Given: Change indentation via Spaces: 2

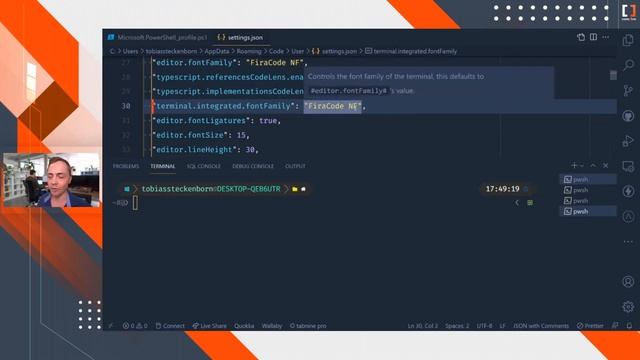Looking at the screenshot, I should click(x=457, y=326).
